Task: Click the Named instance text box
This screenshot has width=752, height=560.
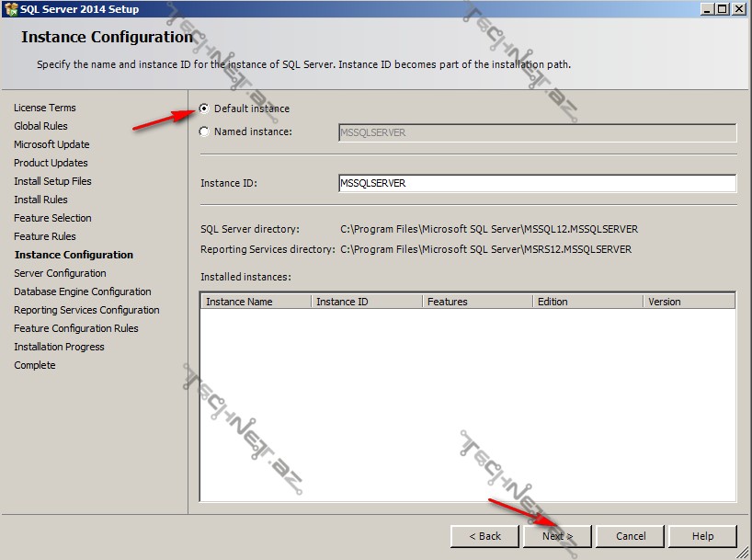Action: click(x=537, y=132)
